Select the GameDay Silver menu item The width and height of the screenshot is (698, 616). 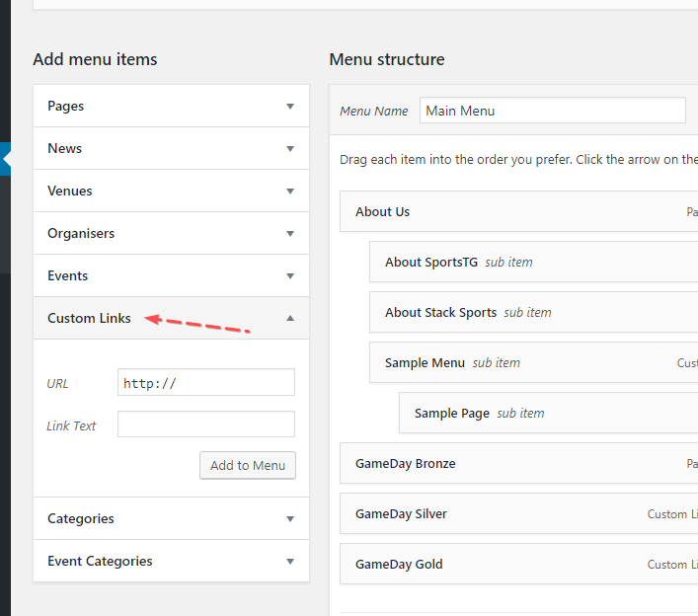point(401,514)
